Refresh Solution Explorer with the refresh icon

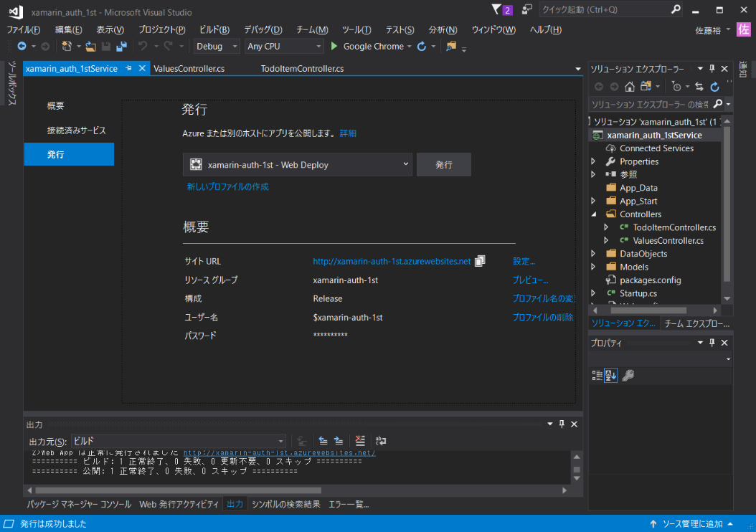click(714, 87)
